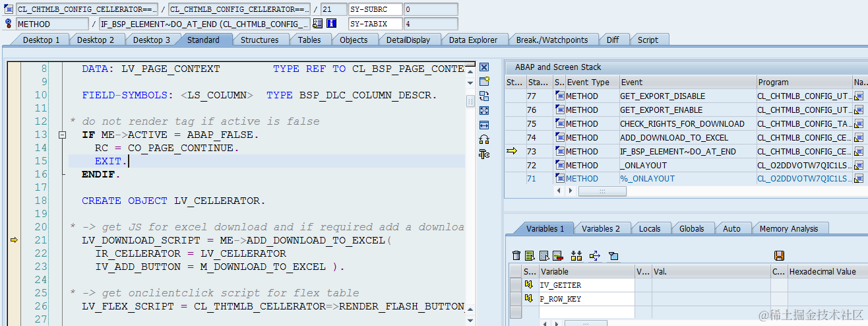Click the Hexadecimal Value column header

coord(827,271)
